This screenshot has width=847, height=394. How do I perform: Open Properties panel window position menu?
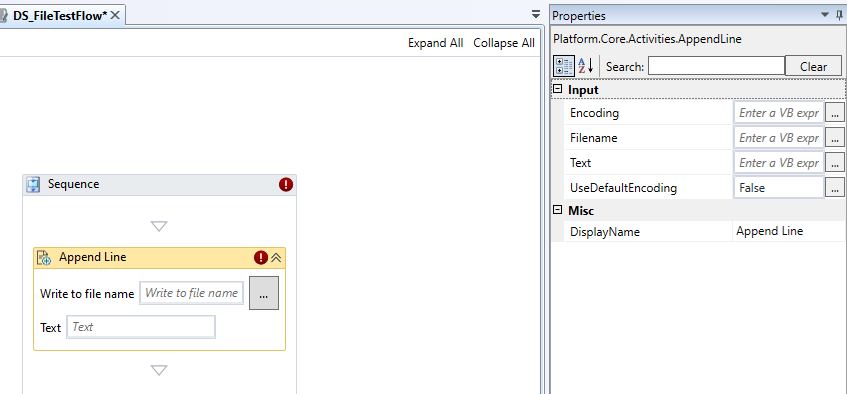[x=824, y=15]
